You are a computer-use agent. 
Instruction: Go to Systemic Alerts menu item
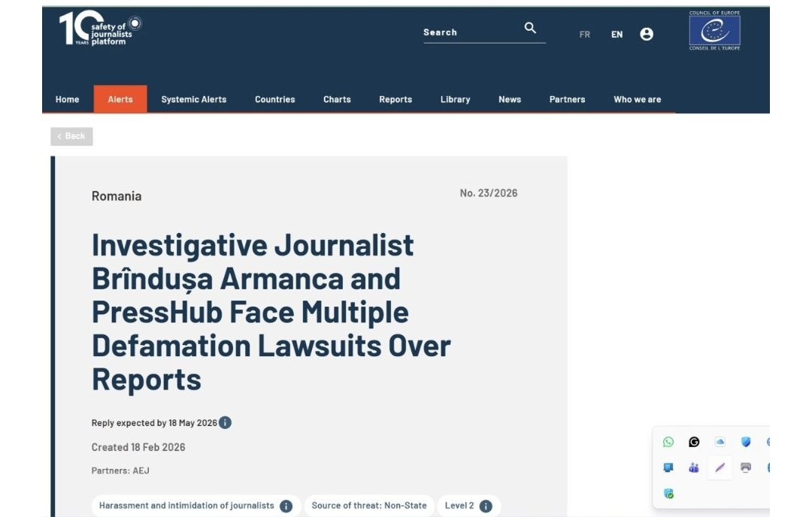tap(193, 99)
